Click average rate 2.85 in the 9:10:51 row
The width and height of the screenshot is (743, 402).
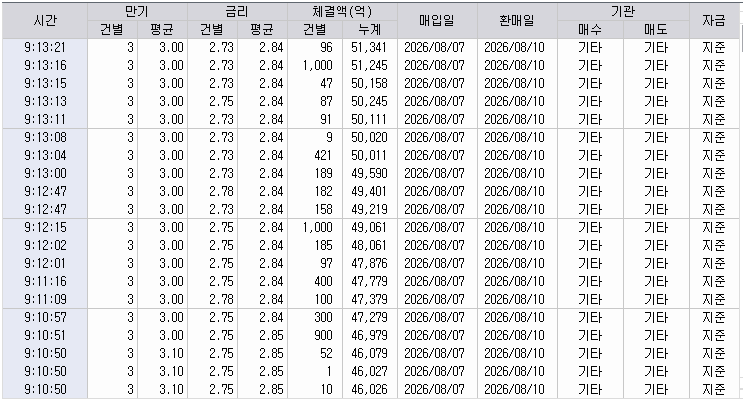click(271, 336)
